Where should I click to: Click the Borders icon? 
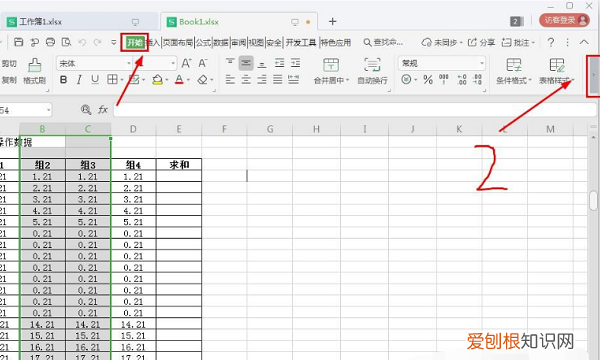(112, 80)
